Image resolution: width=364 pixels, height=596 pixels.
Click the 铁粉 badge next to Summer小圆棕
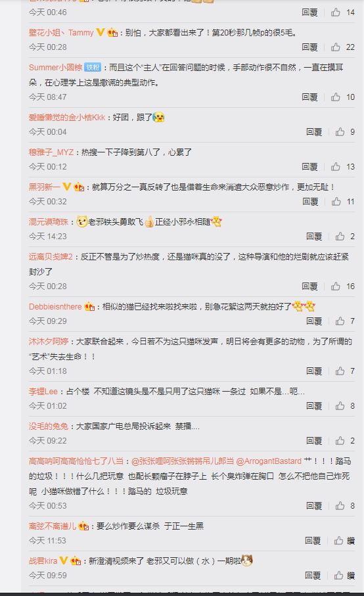coord(93,67)
